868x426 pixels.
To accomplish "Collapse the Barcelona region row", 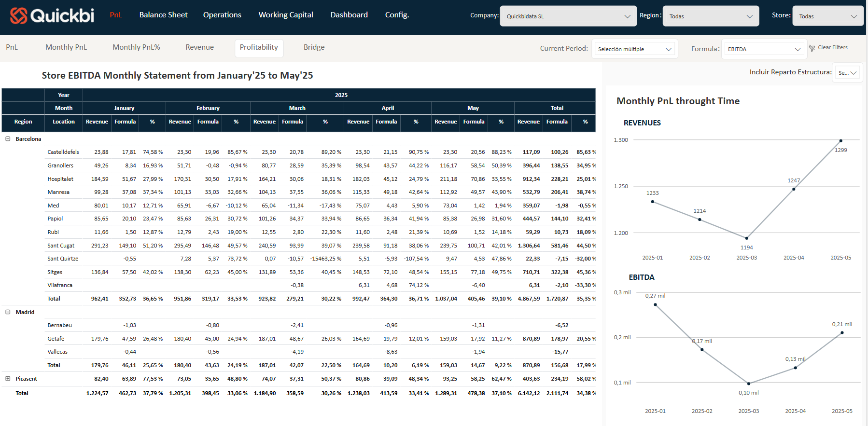I will 8,139.
